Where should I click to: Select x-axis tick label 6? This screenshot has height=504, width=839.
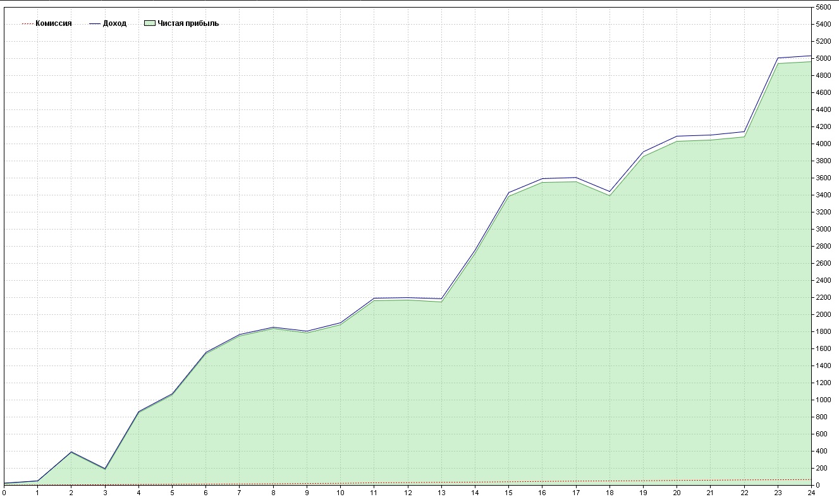point(205,493)
